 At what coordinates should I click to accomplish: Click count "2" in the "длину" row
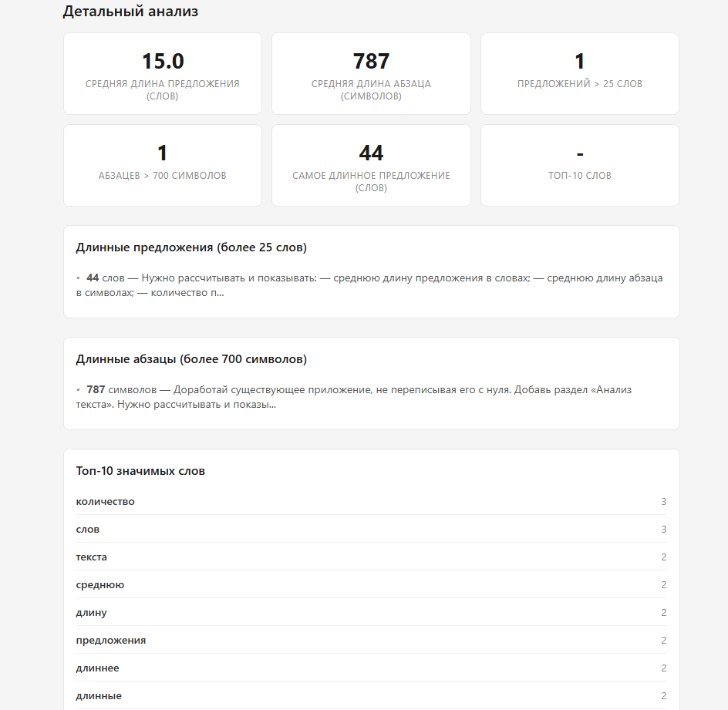pos(664,613)
